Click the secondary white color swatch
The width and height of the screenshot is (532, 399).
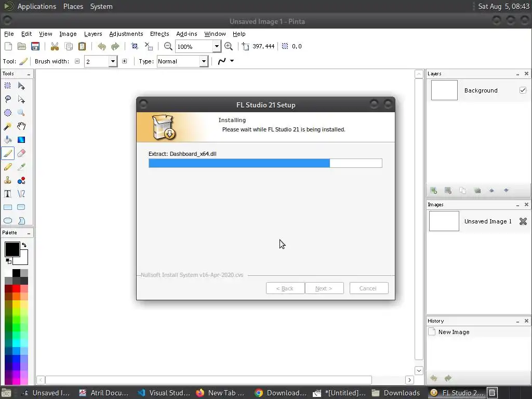pos(23,260)
